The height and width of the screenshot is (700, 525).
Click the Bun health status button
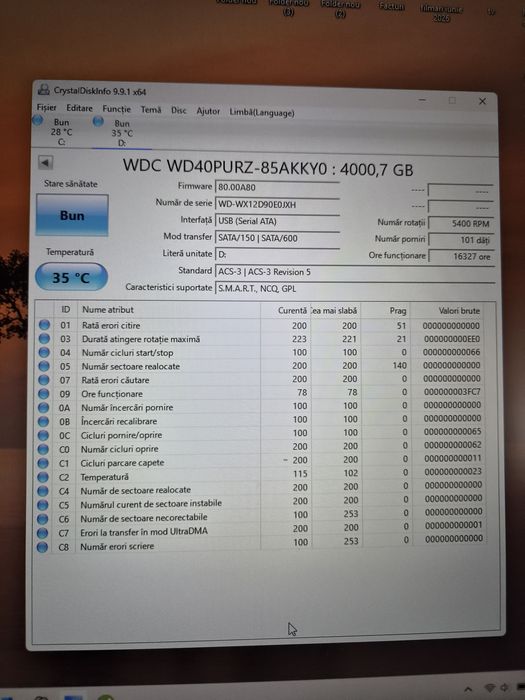(72, 215)
